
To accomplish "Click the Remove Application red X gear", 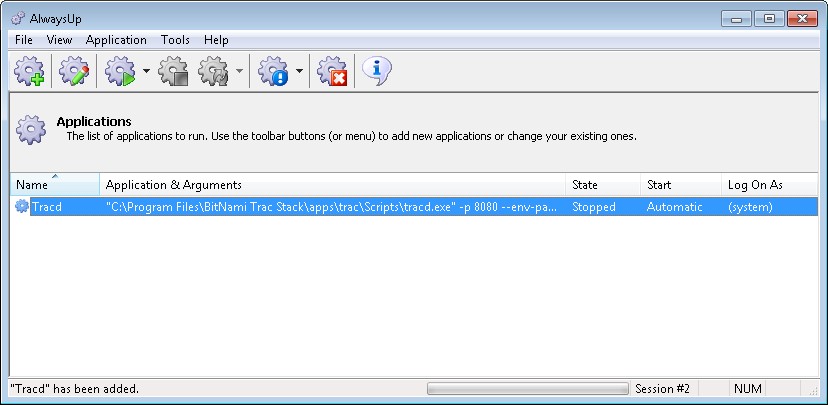I will [x=332, y=71].
